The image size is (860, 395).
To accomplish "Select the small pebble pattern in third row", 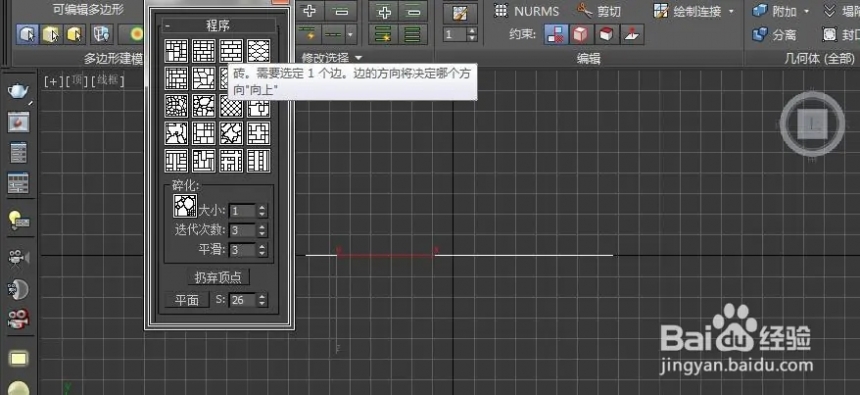I will pyautogui.click(x=176, y=105).
